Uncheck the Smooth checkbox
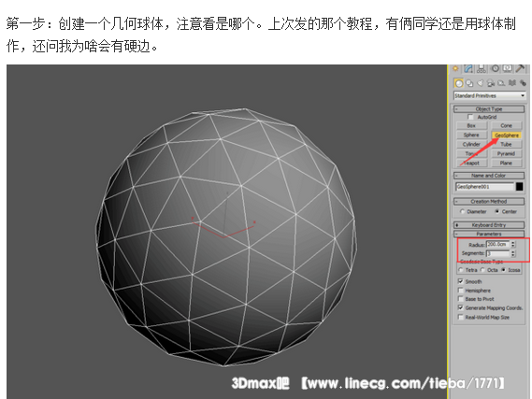This screenshot has height=399, width=532. coord(460,281)
